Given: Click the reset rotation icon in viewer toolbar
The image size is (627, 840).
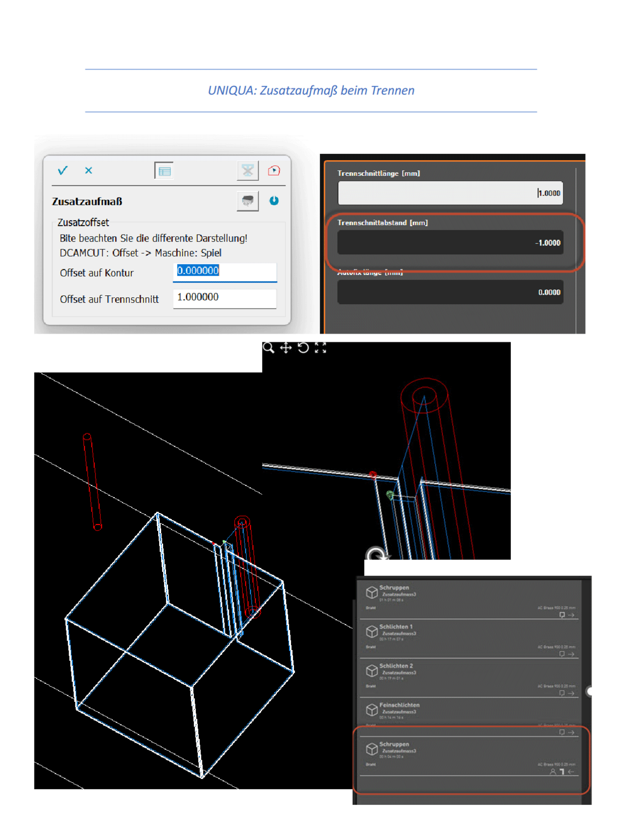Looking at the screenshot, I should pyautogui.click(x=303, y=348).
